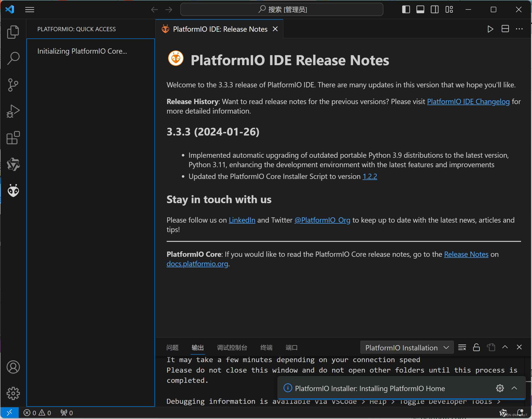Viewport: 532px width, 419px height.
Task: Click the PLATFORMIO: QUICK ACCESS header
Action: click(76, 29)
